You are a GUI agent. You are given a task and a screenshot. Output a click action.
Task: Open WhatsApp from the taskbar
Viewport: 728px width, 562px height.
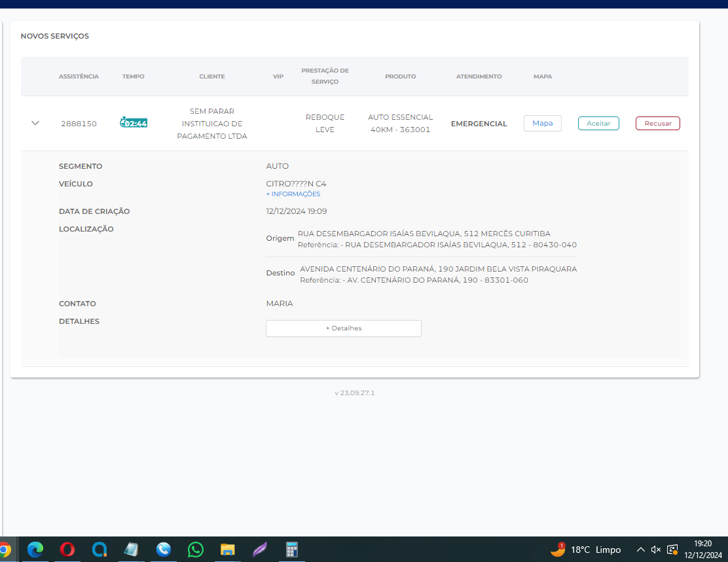point(196,550)
